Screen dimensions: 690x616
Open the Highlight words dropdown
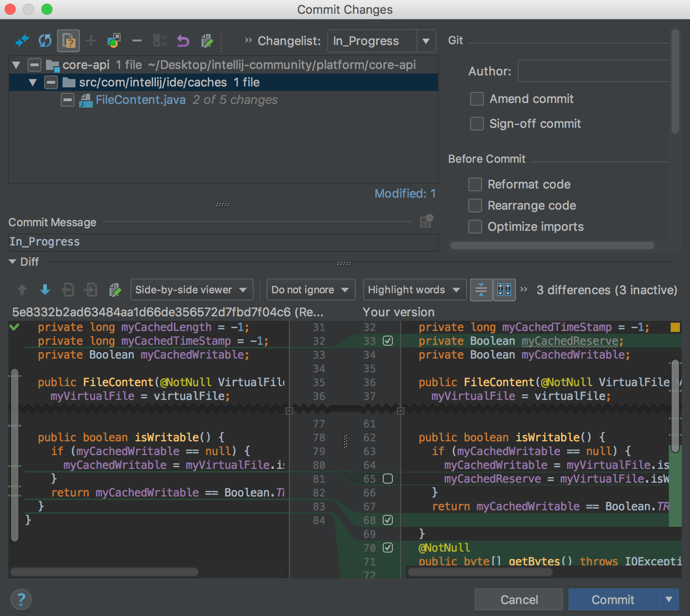pos(414,290)
